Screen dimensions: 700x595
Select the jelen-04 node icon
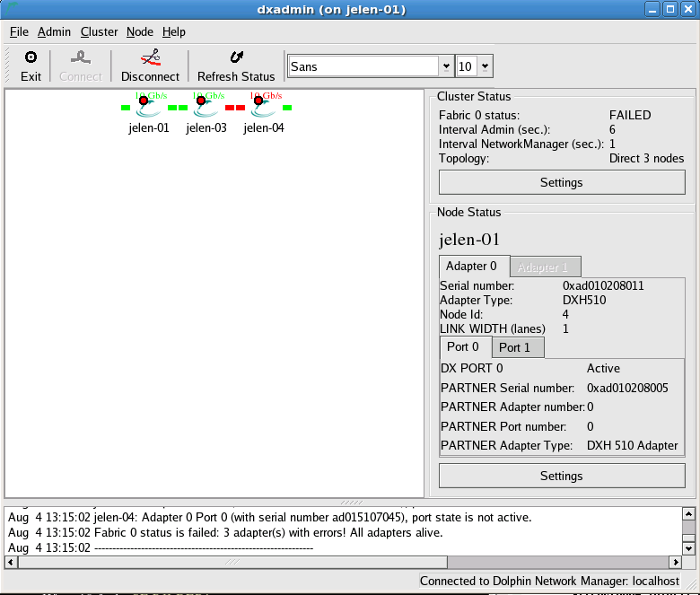pos(263,107)
